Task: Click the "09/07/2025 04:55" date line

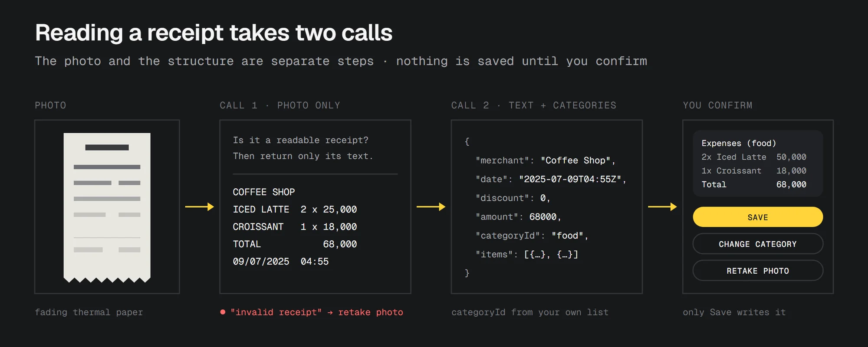Action: (x=281, y=262)
